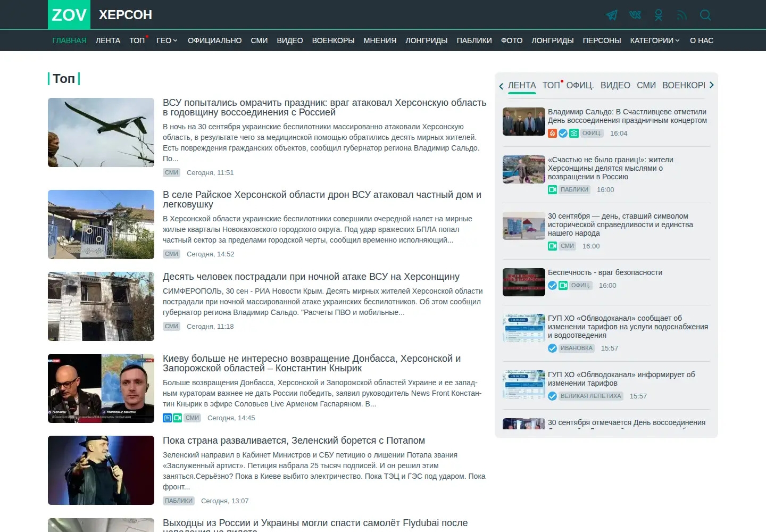Click the green photo camera icon under Сальдо news
Viewport: 766px width, 532px height.
coord(574,133)
